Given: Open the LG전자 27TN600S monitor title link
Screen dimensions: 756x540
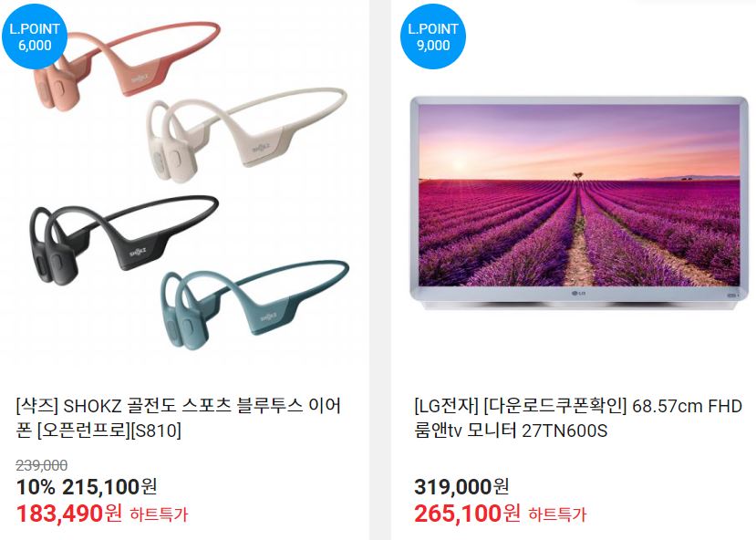Looking at the screenshot, I should pyautogui.click(x=578, y=418).
